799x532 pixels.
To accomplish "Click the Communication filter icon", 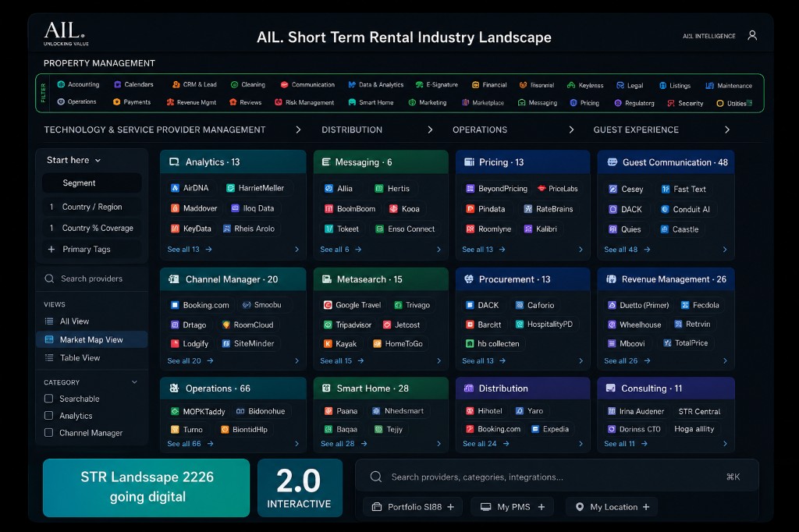I will (x=284, y=84).
